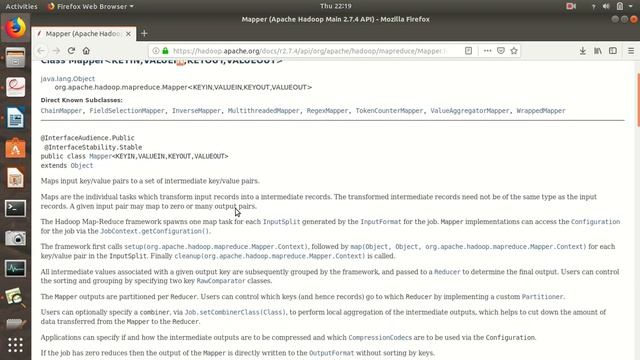Open the page actions three-dot menu

tap(487, 51)
